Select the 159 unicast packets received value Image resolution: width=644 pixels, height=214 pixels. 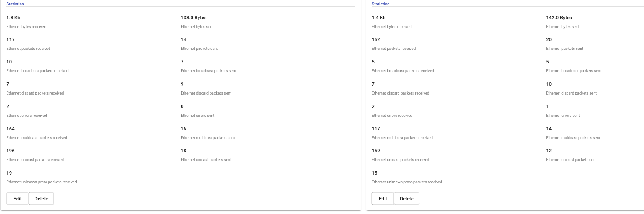[x=376, y=151]
